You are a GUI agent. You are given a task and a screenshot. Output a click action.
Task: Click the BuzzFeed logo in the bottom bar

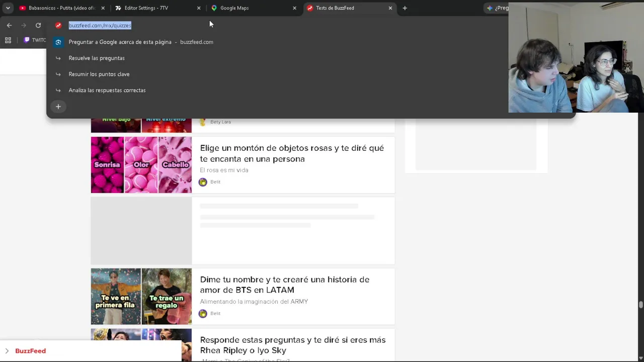pos(30,351)
